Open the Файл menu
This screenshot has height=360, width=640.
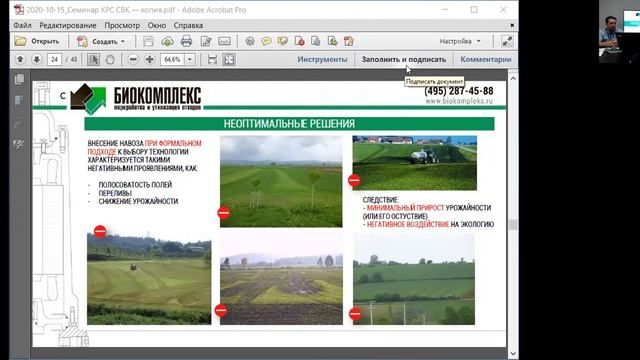22,25
